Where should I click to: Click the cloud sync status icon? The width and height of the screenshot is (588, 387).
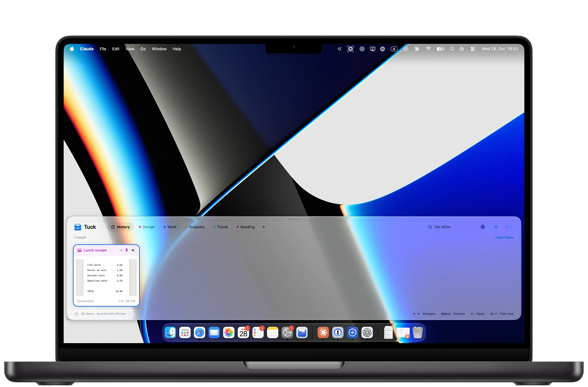click(x=76, y=314)
